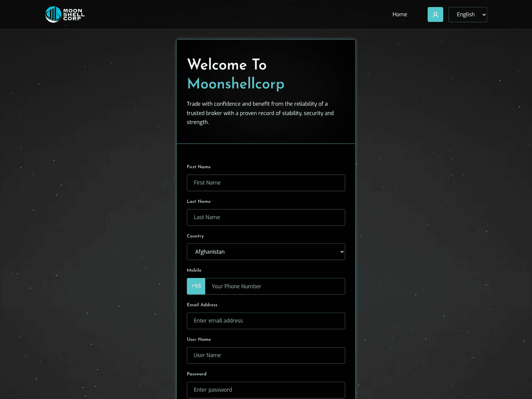
Task: Focus the First Name input field
Action: tap(266, 183)
